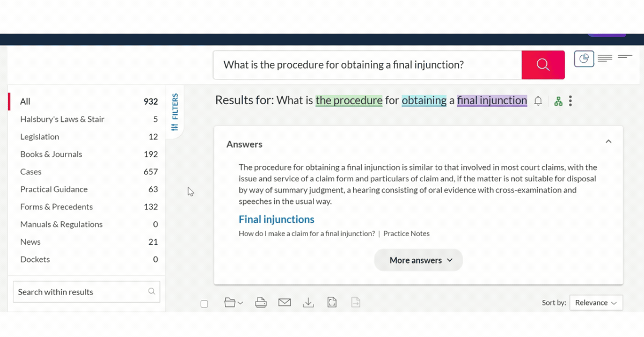This screenshot has width=644, height=337.
Task: Click the red search magnifier button
Action: 543,65
